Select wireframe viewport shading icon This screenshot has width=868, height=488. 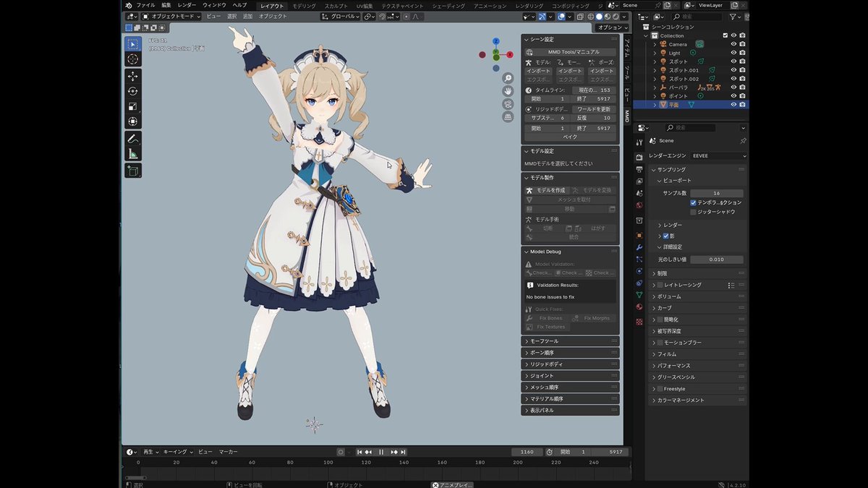[x=591, y=16]
